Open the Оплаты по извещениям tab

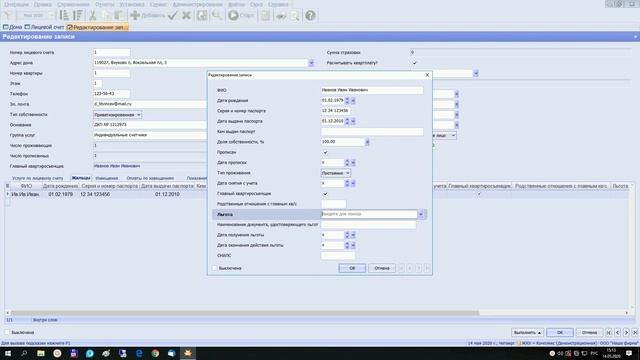pyautogui.click(x=150, y=178)
